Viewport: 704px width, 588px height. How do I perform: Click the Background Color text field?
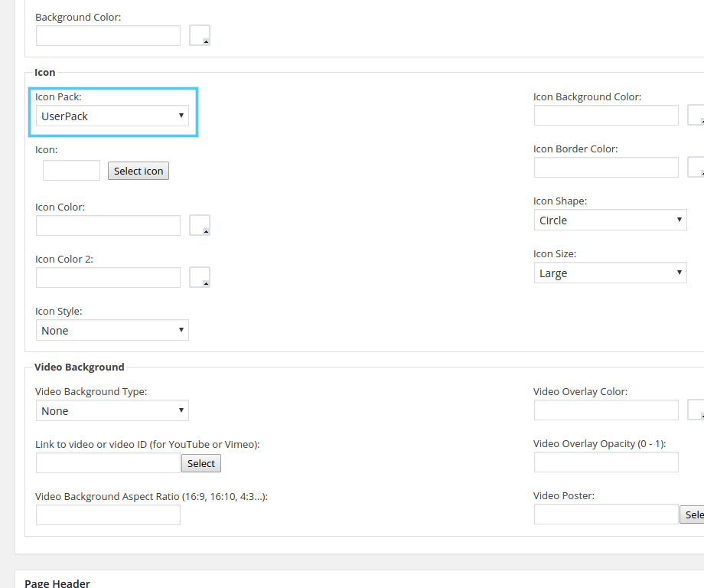[108, 35]
